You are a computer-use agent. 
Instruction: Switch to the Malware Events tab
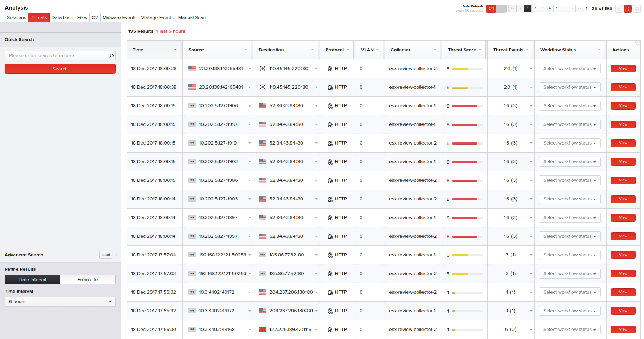[x=119, y=18]
